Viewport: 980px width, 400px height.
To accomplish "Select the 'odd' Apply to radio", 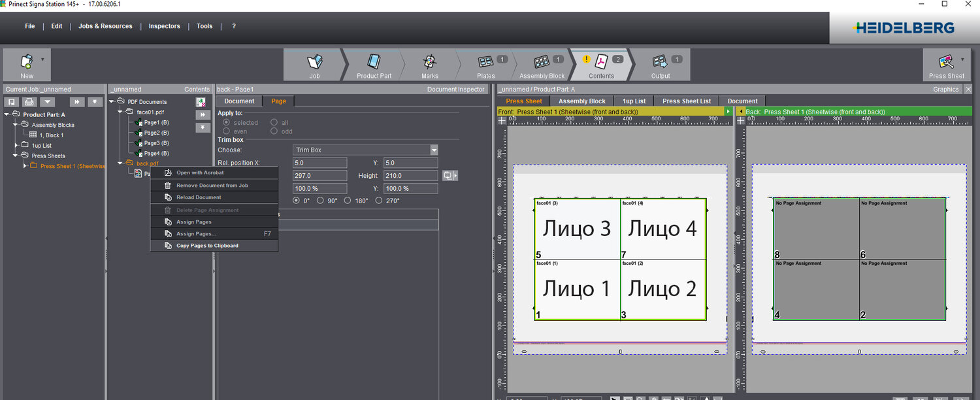I will pos(274,131).
